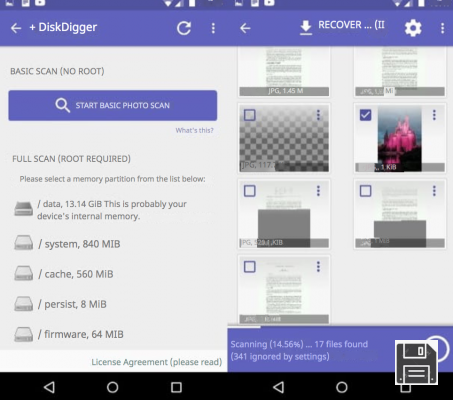This screenshot has height=400, width=453.
Task: Open options for the third-row left document
Action: 318,191
